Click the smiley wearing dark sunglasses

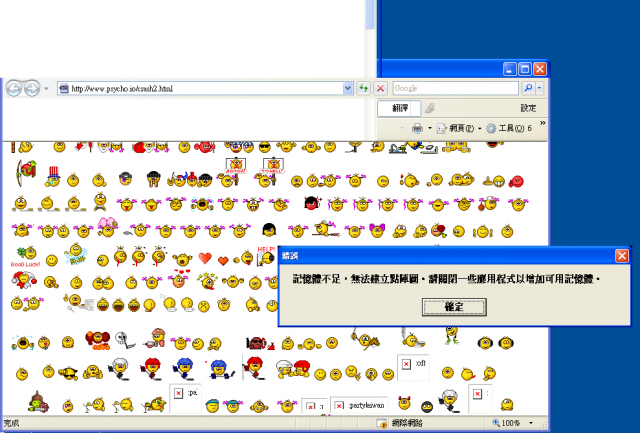click(264, 147)
